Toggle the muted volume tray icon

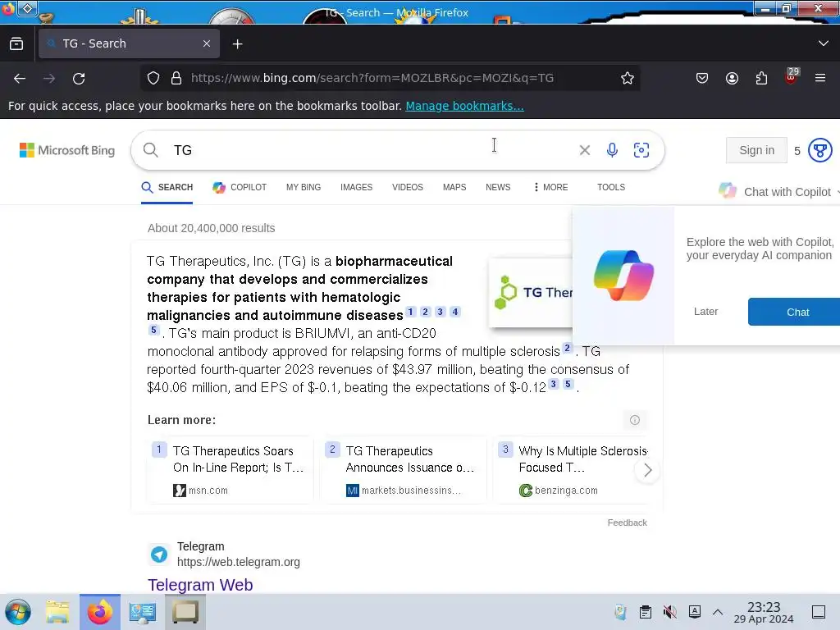tap(669, 612)
